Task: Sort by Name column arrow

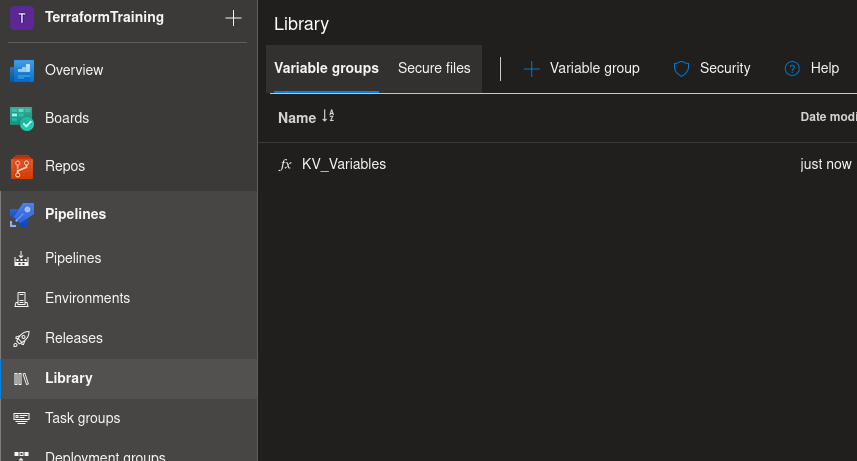Action: (328, 116)
